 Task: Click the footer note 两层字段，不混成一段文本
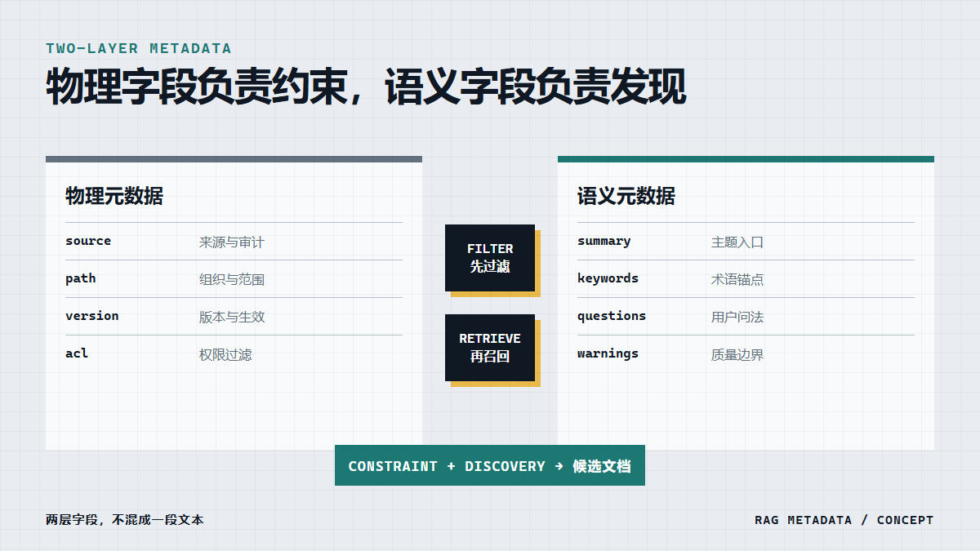(x=125, y=519)
